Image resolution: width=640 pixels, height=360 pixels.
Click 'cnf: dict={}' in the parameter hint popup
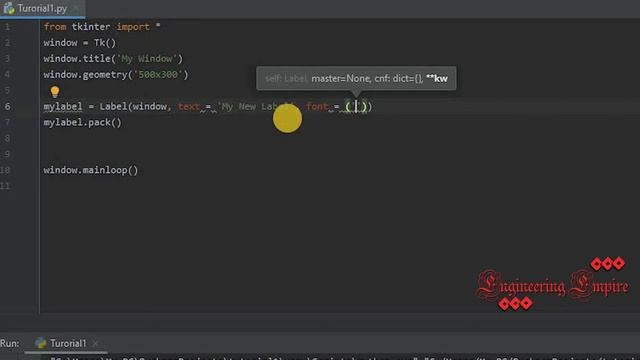(398, 78)
